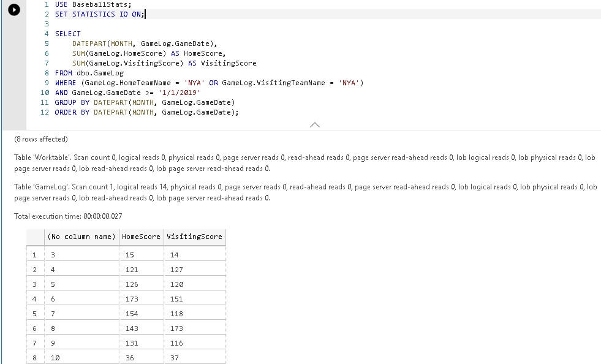This screenshot has height=364, width=601.
Task: Click HomeScore cell with value 126
Action: pyautogui.click(x=141, y=284)
